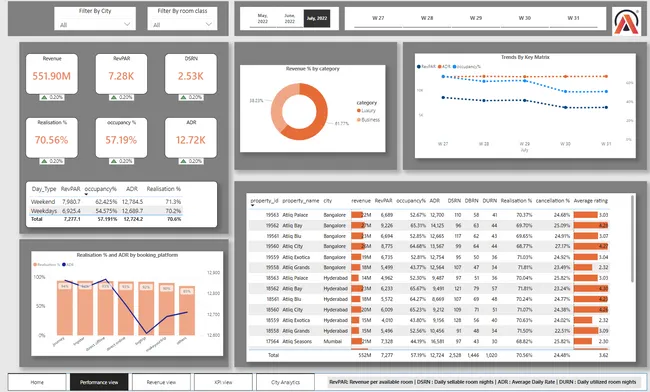Click the RevPAR legend dot in Trends chart
Viewport: 650px width, 392px height.
click(419, 66)
